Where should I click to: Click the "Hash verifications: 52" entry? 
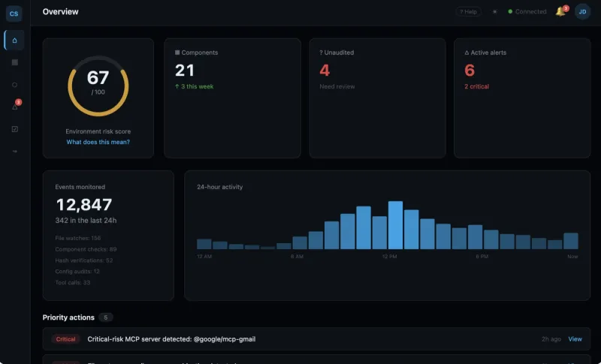[84, 260]
